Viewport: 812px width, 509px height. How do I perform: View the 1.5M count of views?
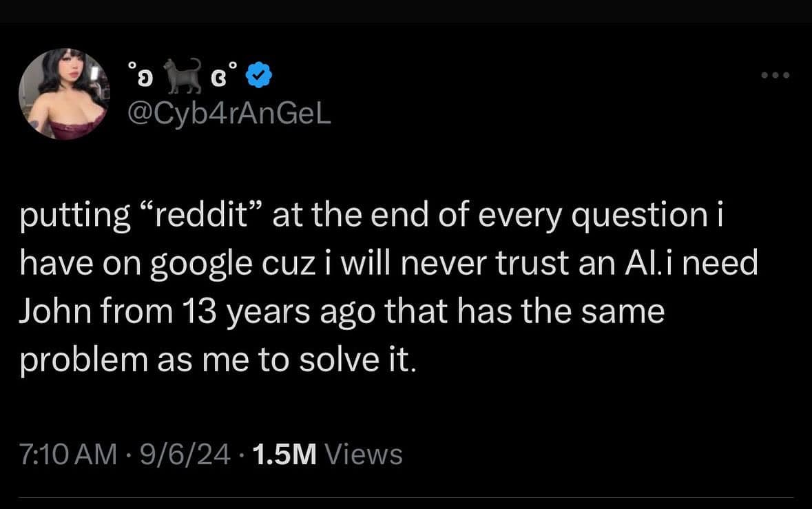[x=284, y=454]
